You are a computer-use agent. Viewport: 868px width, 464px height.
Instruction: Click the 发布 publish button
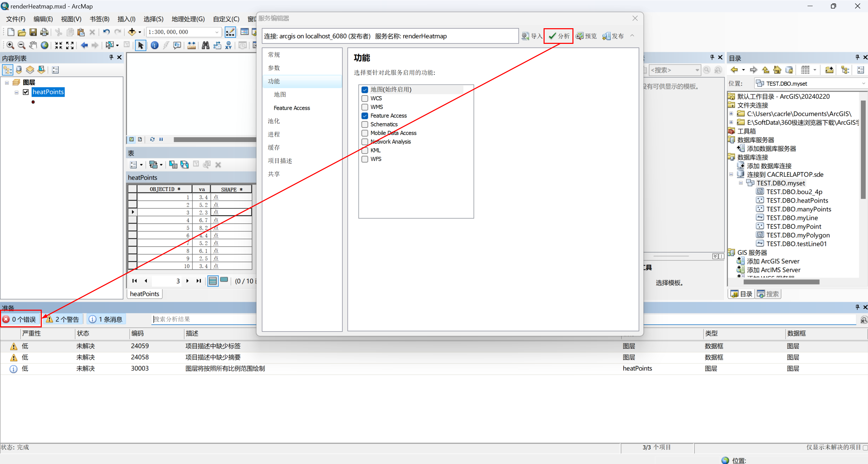click(x=613, y=36)
